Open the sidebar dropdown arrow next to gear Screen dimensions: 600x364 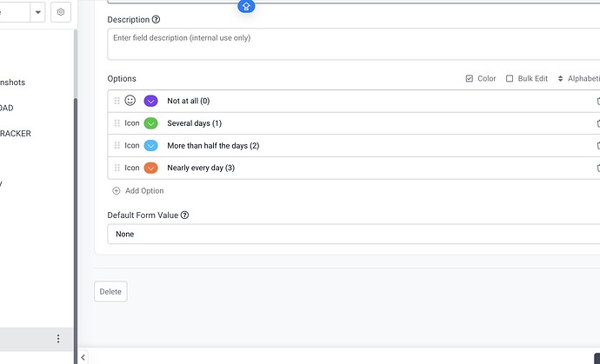point(38,12)
